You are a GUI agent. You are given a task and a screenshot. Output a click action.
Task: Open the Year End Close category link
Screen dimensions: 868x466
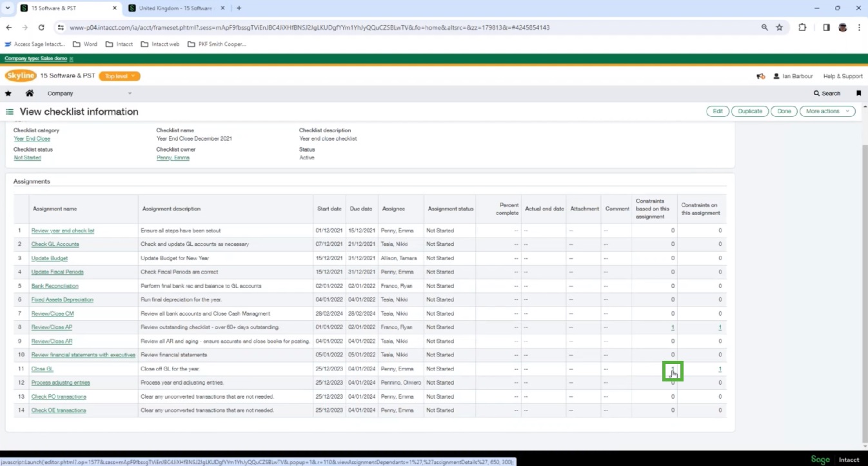pyautogui.click(x=32, y=139)
